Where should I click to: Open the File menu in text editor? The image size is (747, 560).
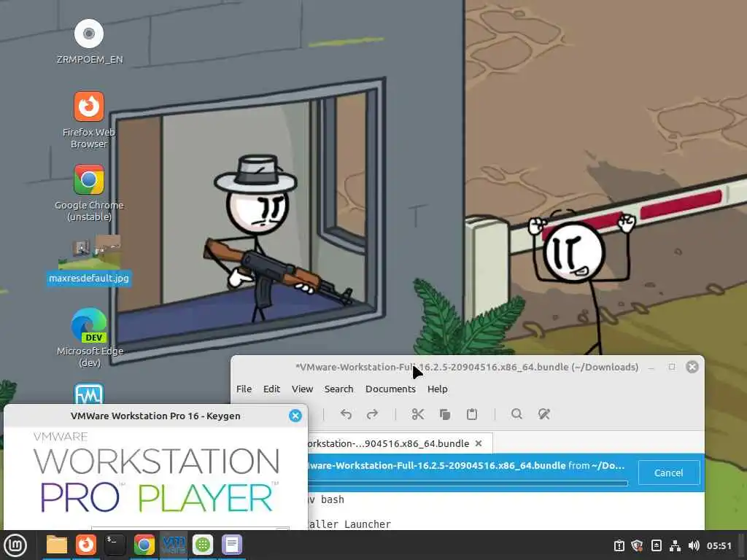244,389
